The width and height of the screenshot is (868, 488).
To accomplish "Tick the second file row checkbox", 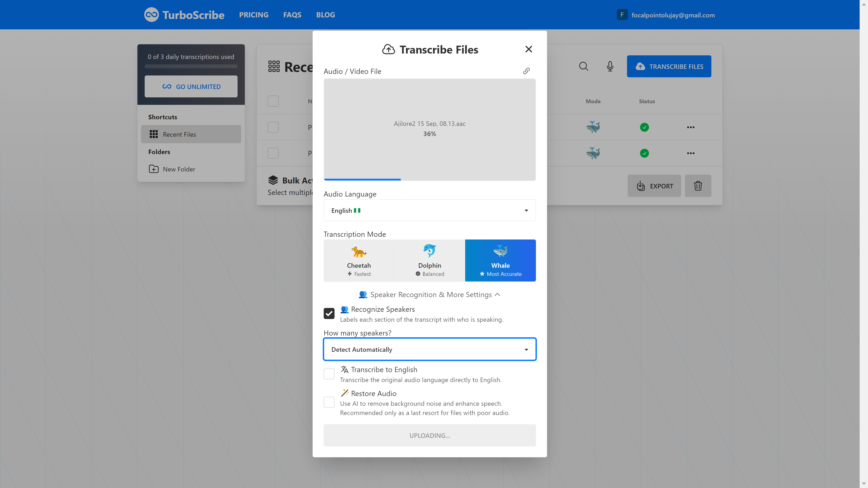I will 273,153.
